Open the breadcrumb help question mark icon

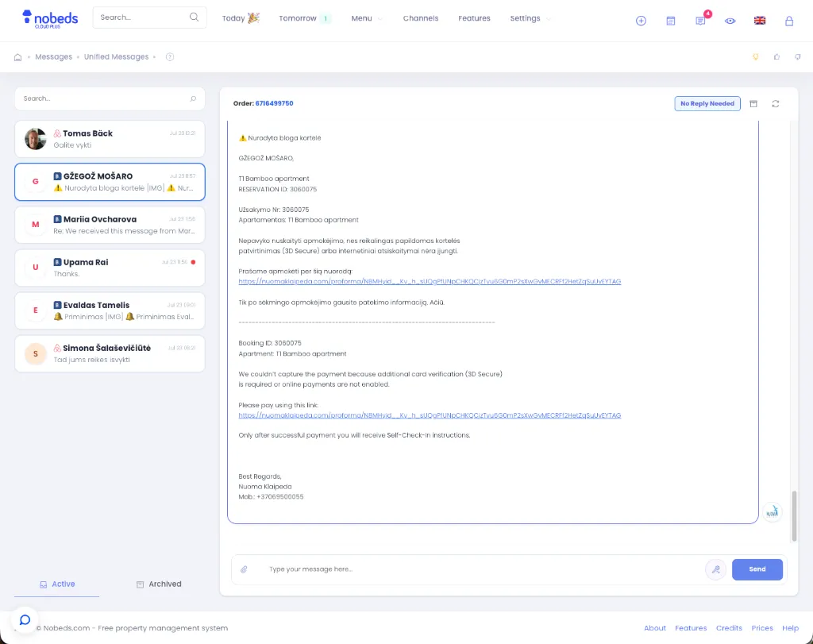click(170, 57)
